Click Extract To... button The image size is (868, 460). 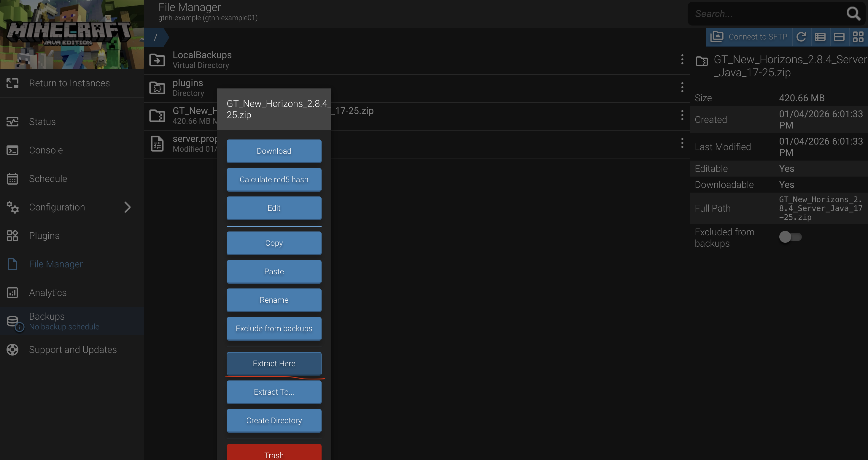274,392
